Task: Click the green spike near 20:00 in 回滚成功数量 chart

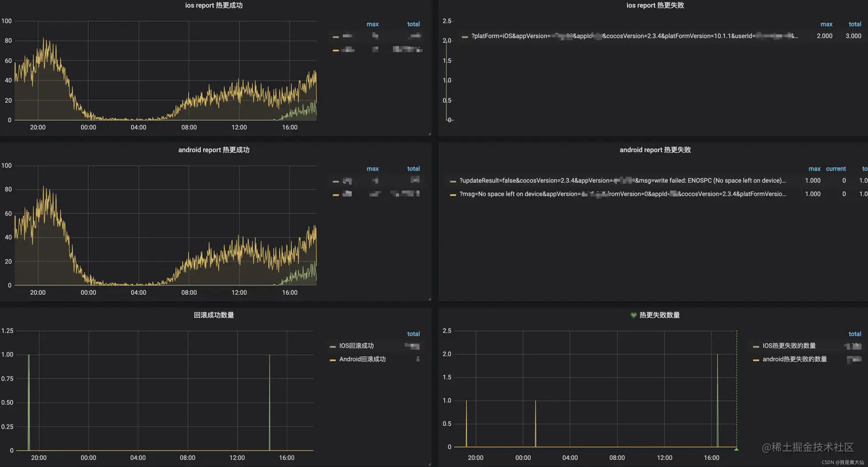Action: click(29, 402)
